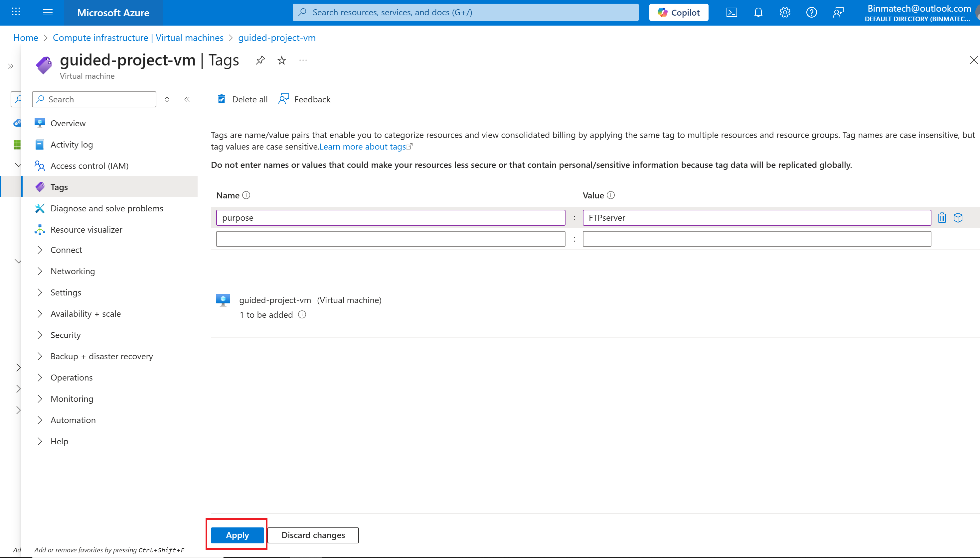
Task: Collapse the resource menu with double chevron
Action: [x=187, y=99]
